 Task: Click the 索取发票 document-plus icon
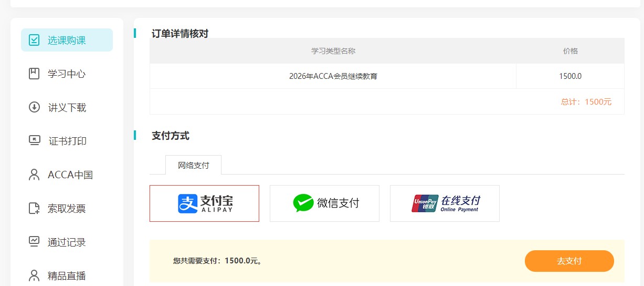(x=34, y=208)
